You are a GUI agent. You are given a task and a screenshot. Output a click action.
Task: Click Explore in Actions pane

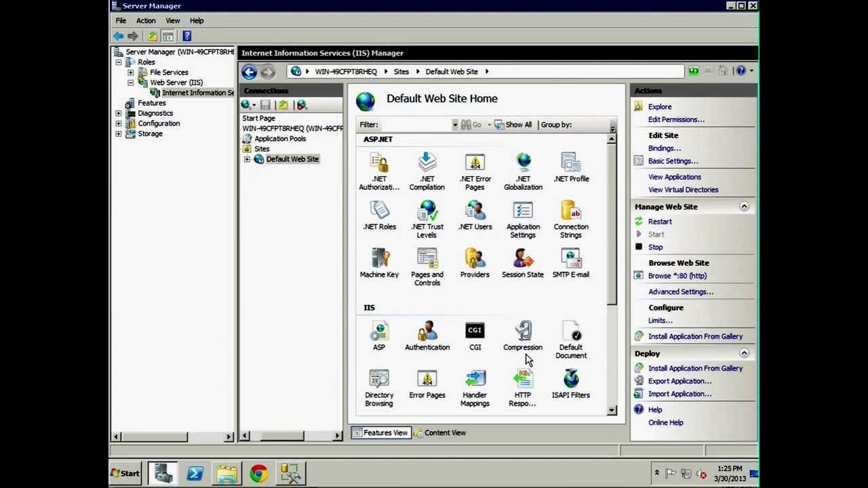pyautogui.click(x=660, y=107)
